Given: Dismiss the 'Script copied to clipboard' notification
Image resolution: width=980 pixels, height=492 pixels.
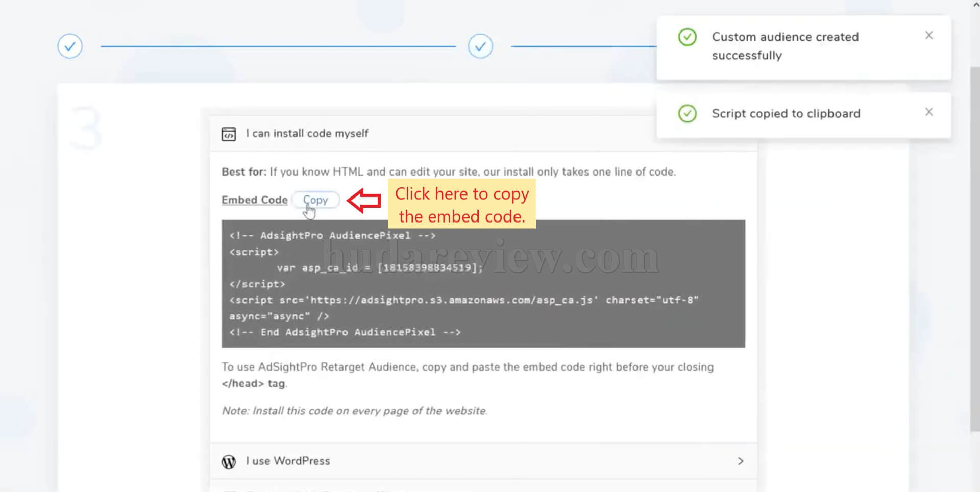Looking at the screenshot, I should click(x=929, y=112).
